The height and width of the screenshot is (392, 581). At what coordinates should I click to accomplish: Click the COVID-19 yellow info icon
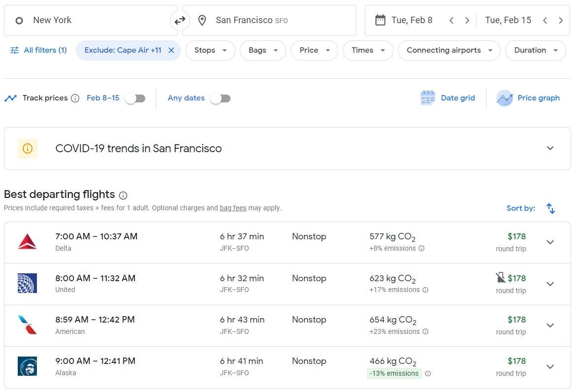[x=28, y=149]
